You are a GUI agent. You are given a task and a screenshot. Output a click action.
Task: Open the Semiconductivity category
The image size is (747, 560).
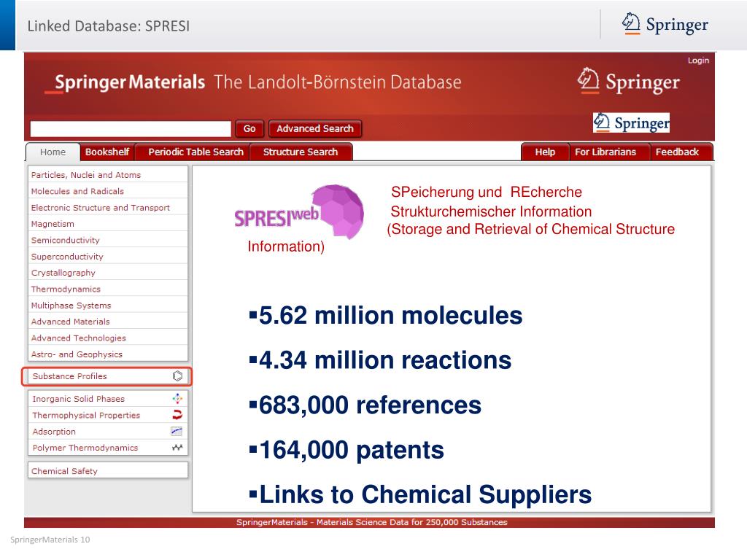tap(108, 240)
